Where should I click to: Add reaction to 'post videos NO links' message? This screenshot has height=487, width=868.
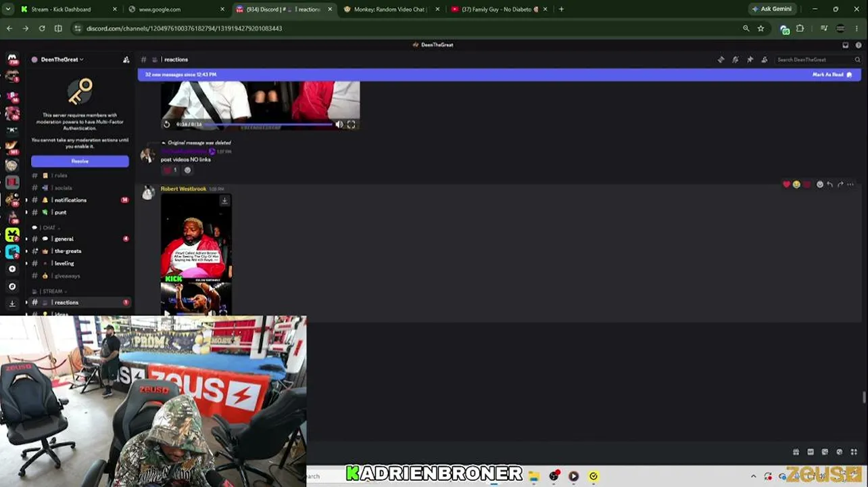(x=188, y=170)
